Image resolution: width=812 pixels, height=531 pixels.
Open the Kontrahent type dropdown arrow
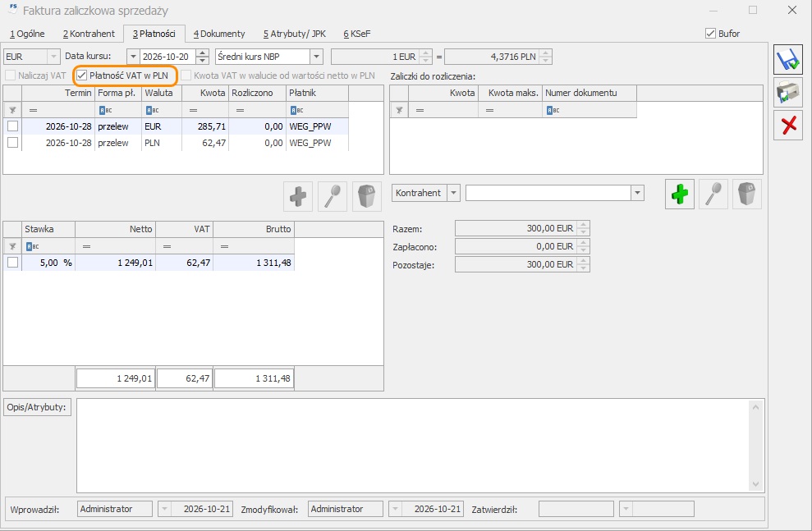453,193
